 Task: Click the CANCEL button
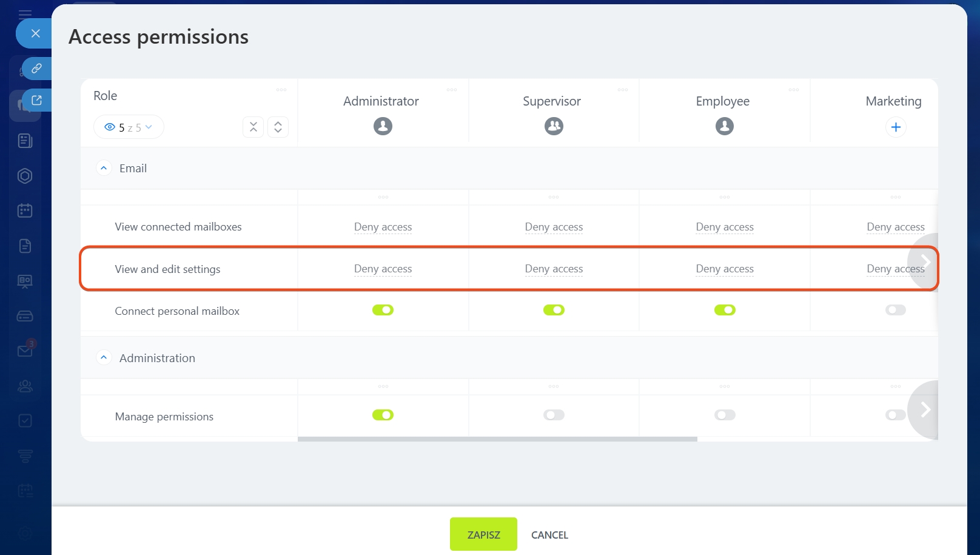(x=549, y=535)
